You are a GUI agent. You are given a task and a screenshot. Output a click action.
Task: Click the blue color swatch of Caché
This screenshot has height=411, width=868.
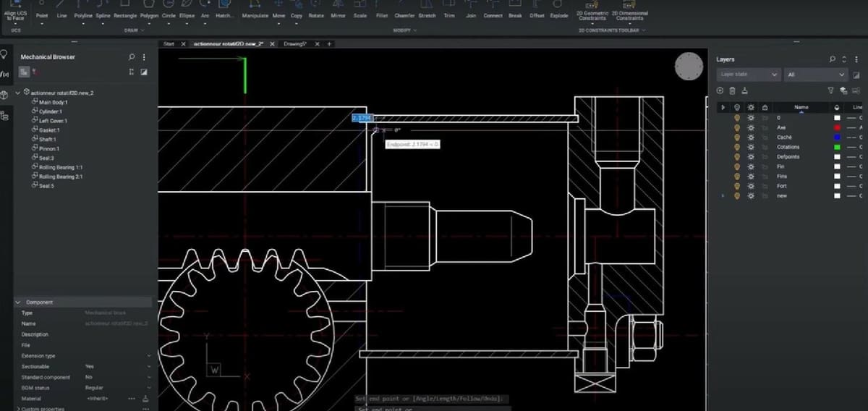click(837, 137)
